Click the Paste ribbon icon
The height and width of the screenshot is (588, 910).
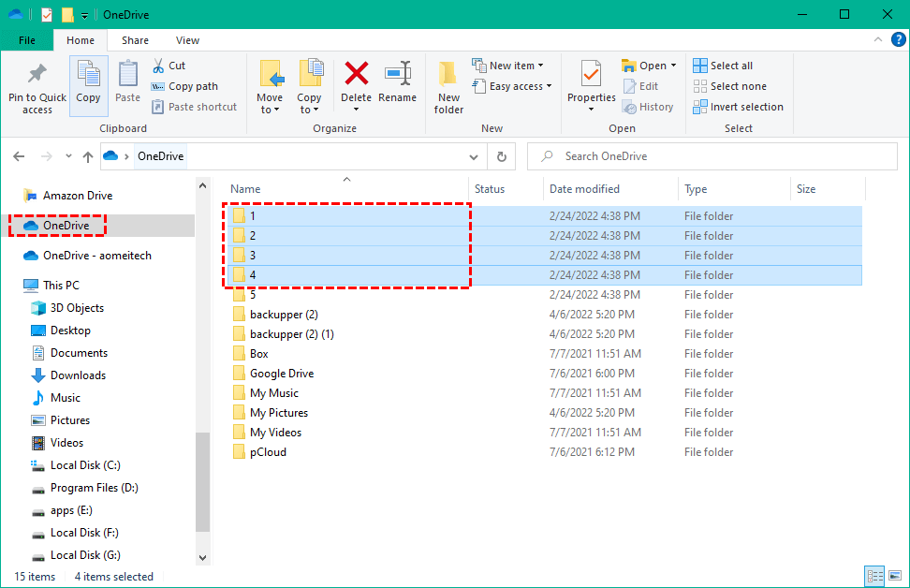click(127, 74)
